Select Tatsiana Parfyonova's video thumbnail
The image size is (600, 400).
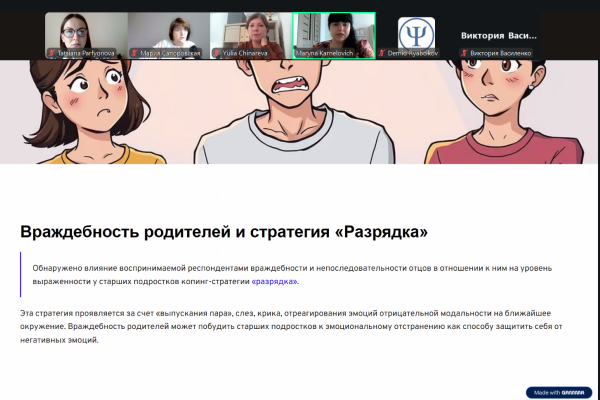click(86, 32)
